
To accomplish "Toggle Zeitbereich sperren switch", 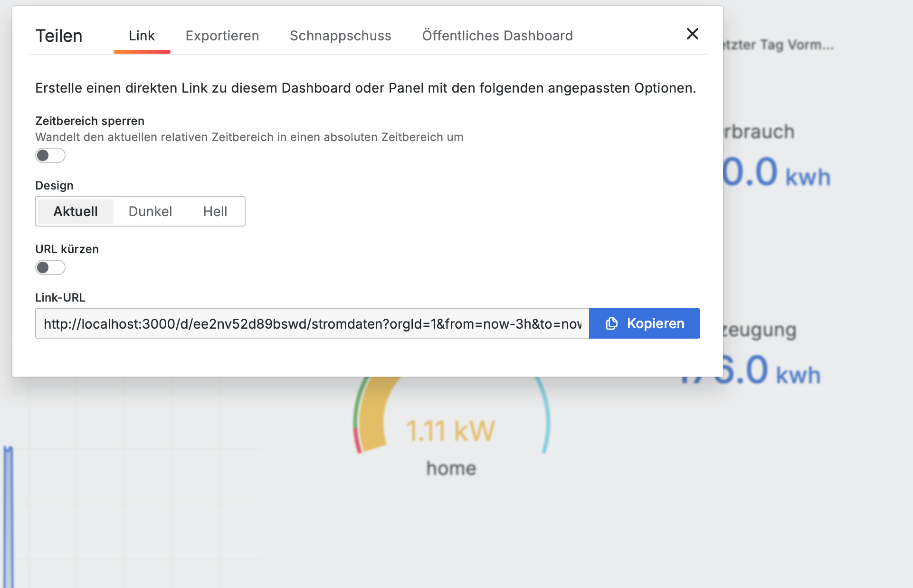I will [50, 155].
